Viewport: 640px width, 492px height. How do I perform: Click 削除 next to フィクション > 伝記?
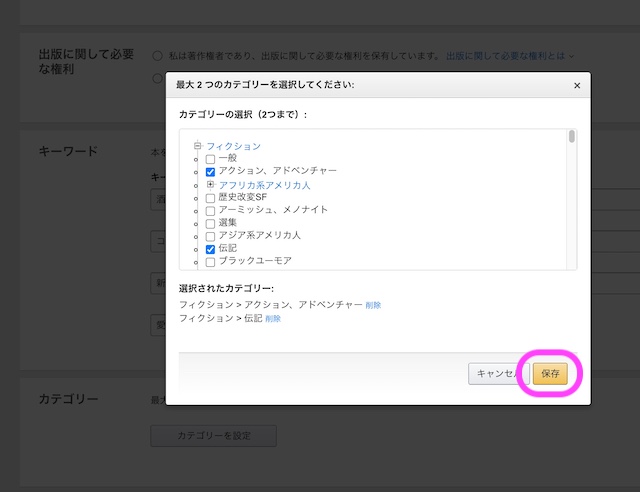(273, 319)
